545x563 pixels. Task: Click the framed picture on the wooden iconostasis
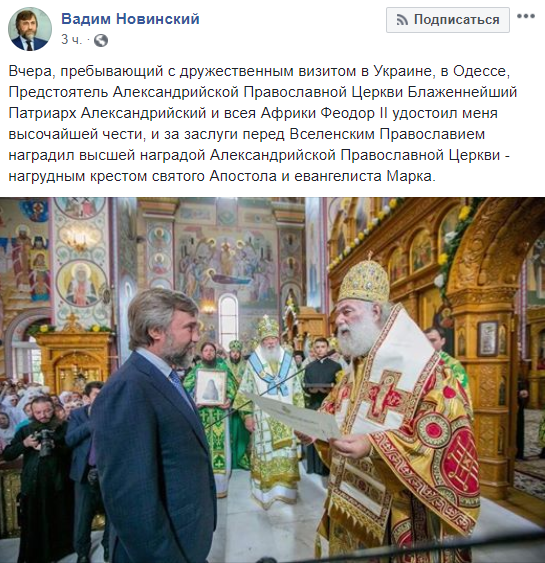coord(487,338)
